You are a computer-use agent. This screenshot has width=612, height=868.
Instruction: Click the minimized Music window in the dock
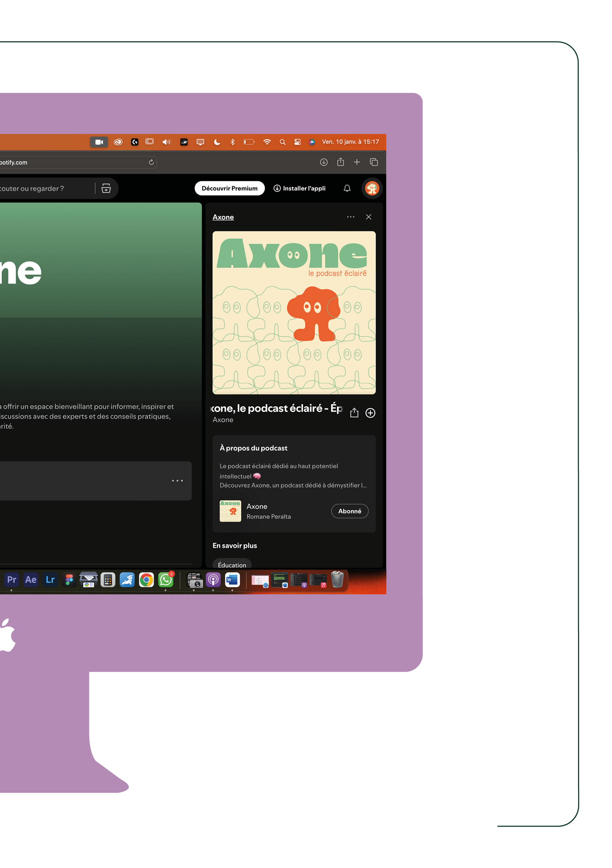[318, 581]
